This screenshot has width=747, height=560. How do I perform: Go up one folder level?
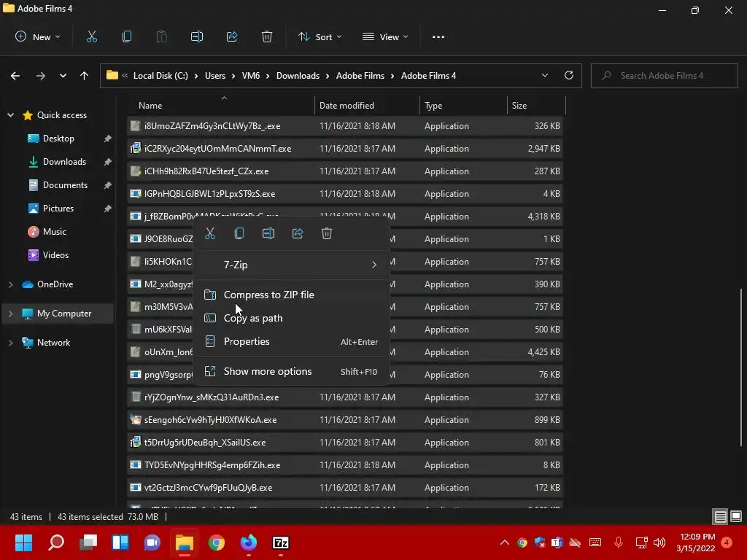click(x=85, y=76)
